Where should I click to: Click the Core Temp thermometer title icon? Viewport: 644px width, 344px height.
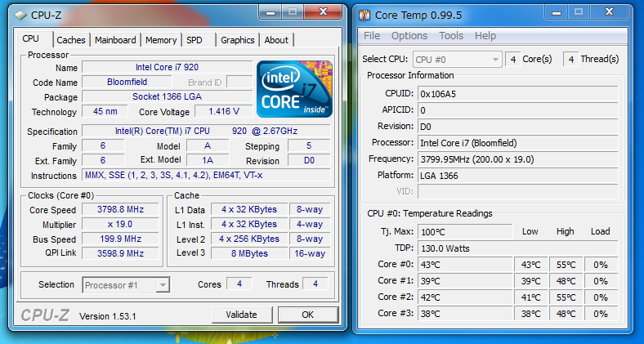(364, 16)
